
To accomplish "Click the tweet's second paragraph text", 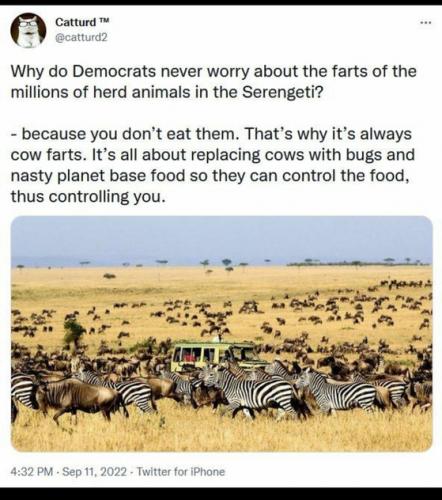I will pos(213,165).
